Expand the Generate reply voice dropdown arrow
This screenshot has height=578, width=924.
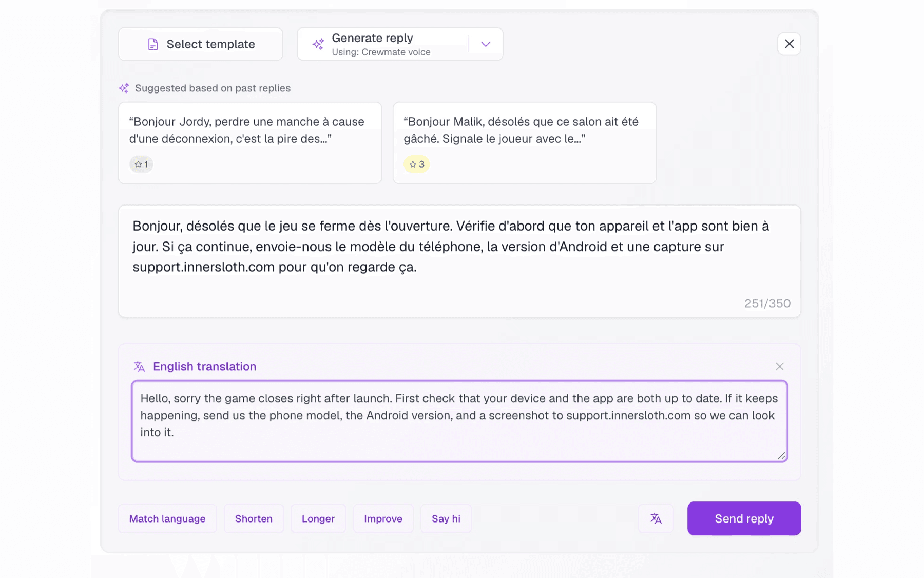click(486, 44)
